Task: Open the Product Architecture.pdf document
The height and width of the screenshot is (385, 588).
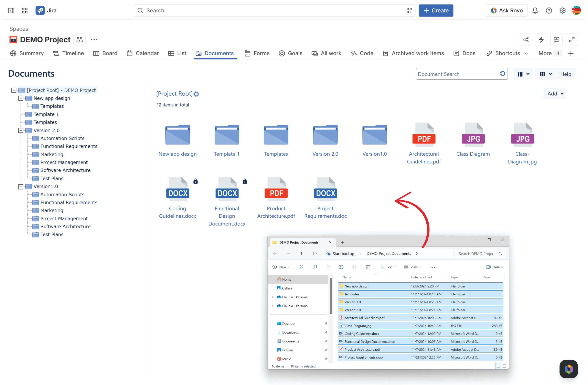Action: (x=276, y=197)
